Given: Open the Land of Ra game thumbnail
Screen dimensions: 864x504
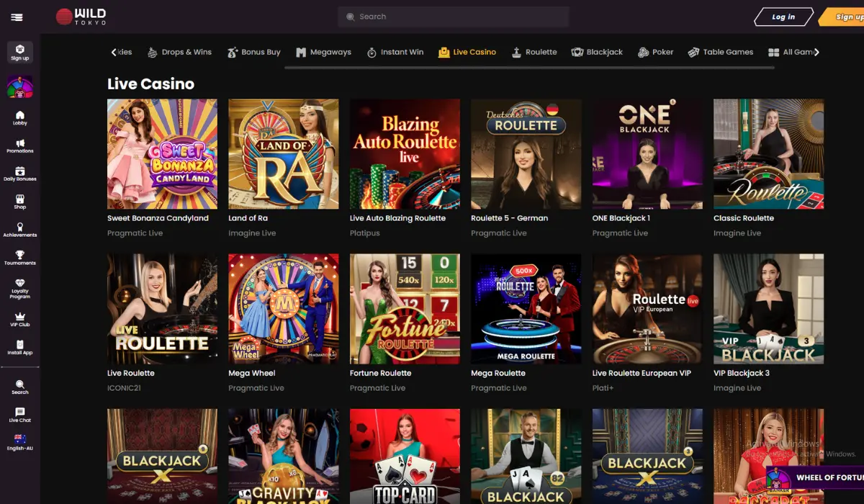Looking at the screenshot, I should (284, 154).
